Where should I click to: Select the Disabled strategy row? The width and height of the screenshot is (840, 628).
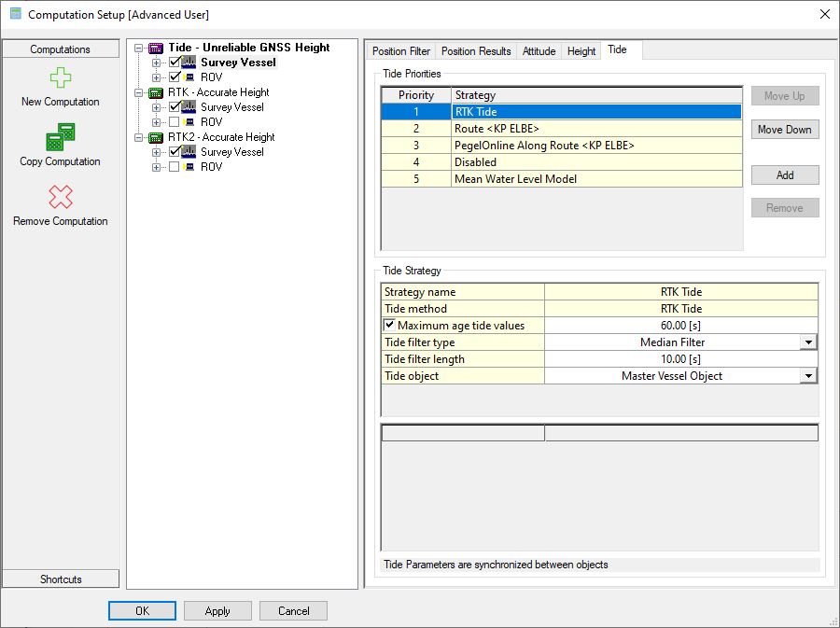(562, 162)
